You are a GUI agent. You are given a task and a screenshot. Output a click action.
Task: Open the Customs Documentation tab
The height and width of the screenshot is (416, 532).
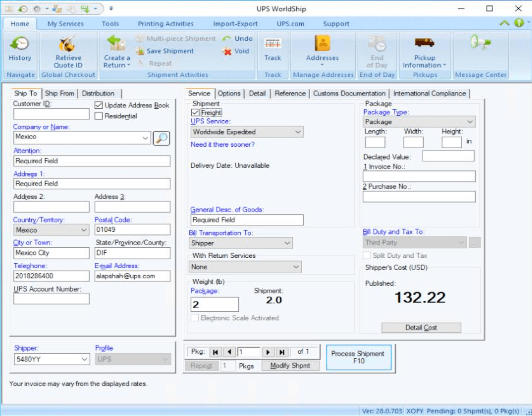(349, 93)
